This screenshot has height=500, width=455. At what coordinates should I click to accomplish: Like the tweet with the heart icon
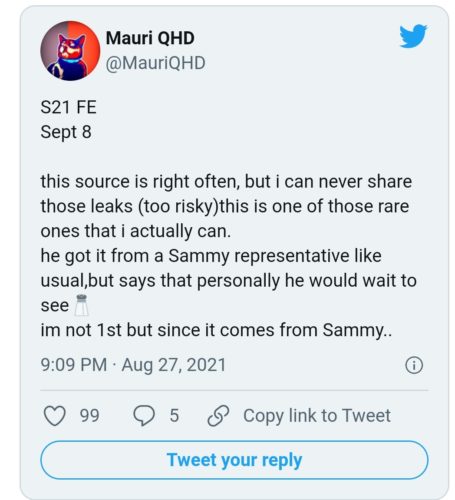[55, 416]
